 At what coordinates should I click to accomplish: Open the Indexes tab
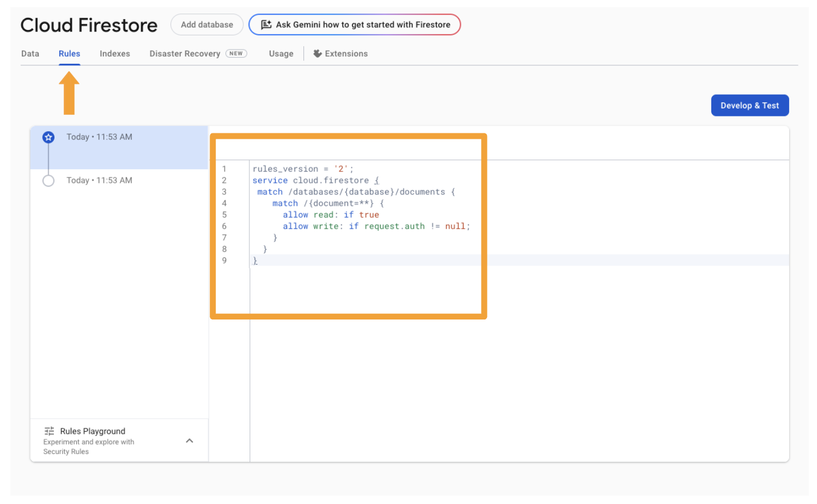point(115,53)
